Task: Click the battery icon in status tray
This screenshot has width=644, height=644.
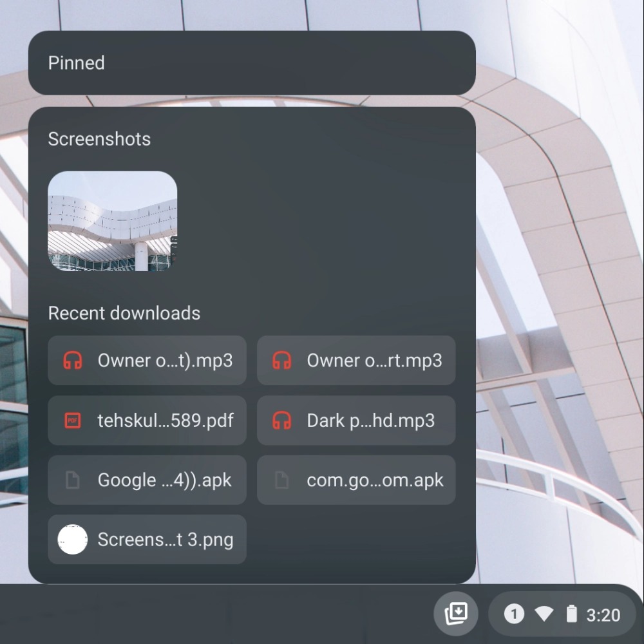Action: pos(571,614)
